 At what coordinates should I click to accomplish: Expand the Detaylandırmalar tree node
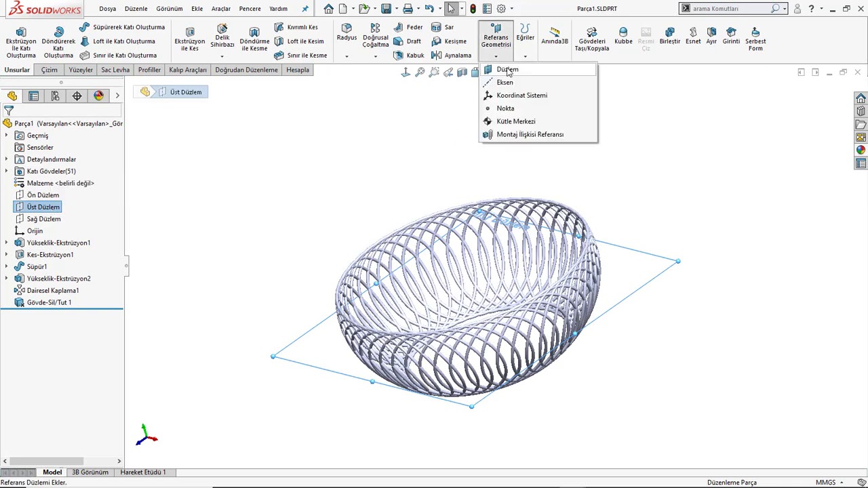pos(7,159)
